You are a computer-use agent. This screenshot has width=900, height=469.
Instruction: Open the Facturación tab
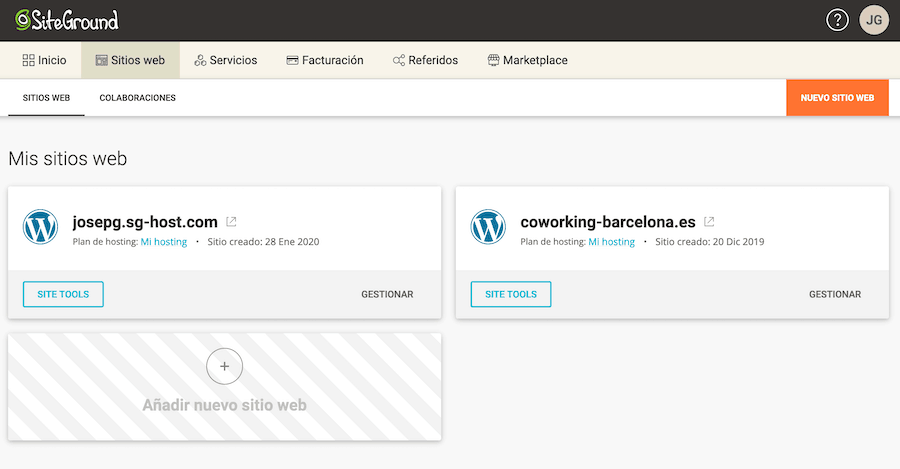(325, 60)
